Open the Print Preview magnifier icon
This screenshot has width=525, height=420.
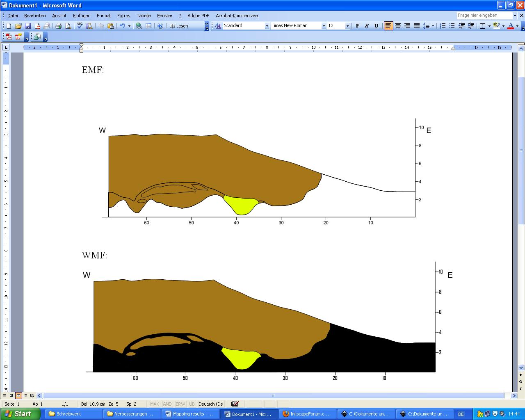[x=68, y=26]
